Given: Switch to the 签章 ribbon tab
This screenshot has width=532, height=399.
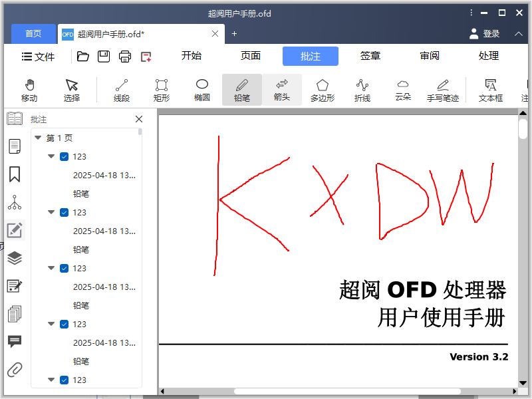Looking at the screenshot, I should [x=370, y=56].
